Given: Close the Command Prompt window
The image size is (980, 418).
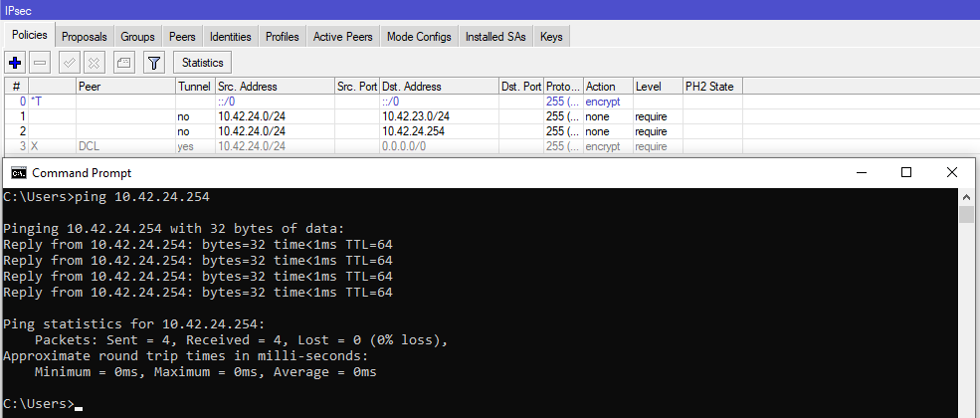Looking at the screenshot, I should point(952,172).
